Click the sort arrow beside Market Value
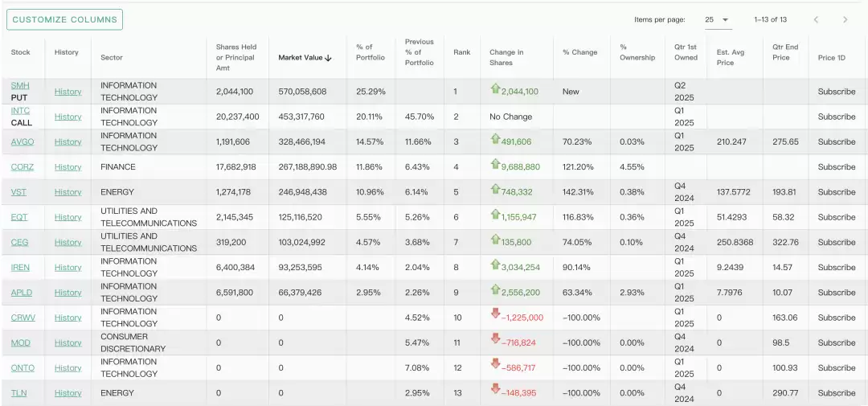The image size is (868, 406). point(329,58)
